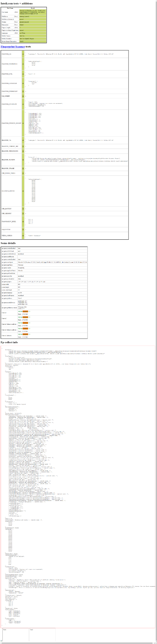Click the HEADCHR_CHROME_OBJ test name
This screenshot has width=157, height=644.
[10, 146]
